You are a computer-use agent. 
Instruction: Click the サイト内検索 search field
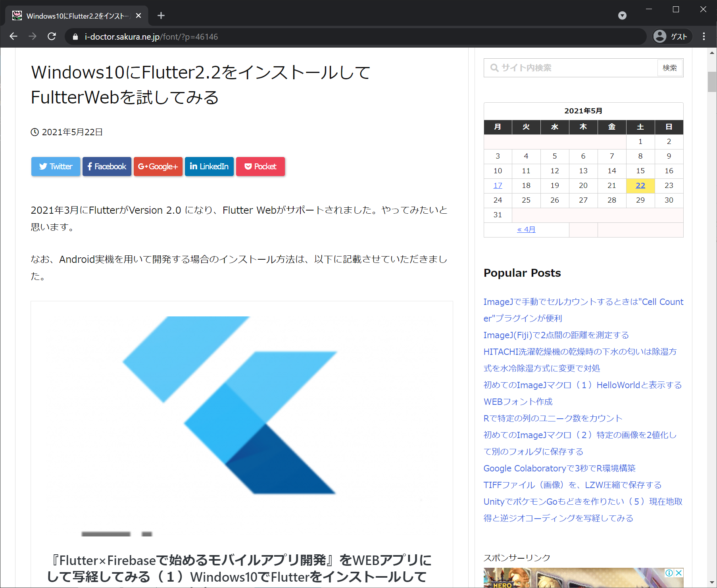571,68
